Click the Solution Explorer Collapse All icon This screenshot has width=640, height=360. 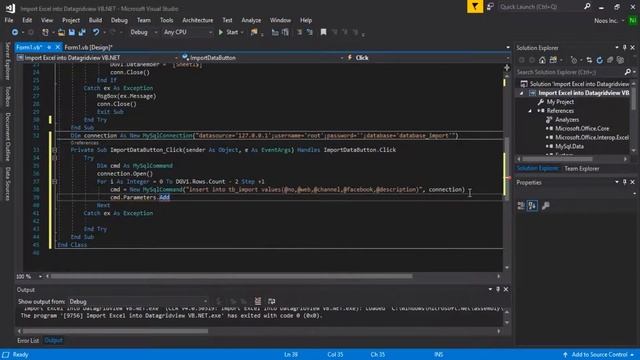click(x=610, y=60)
